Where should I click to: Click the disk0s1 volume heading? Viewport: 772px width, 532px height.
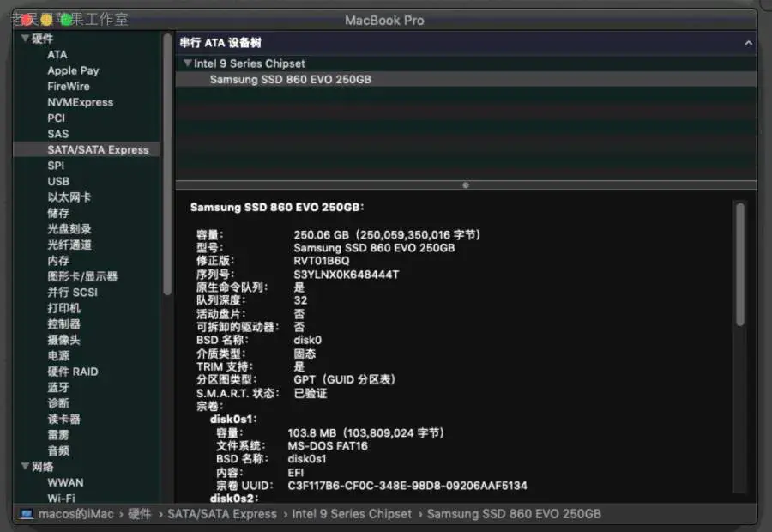(x=233, y=420)
